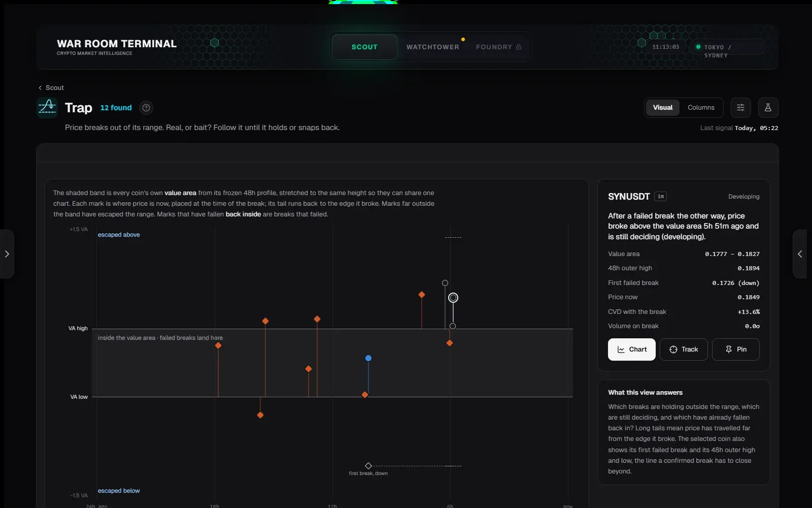Click the Volume on break value 0.0σ
Screen dimensions: 812x508
[x=752, y=326]
